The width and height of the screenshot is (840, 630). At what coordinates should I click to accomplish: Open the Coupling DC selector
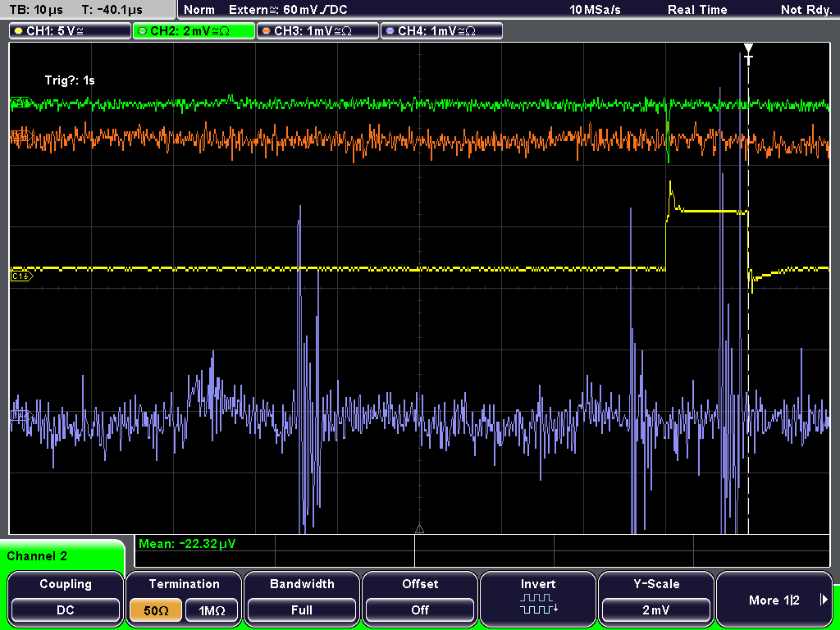66,610
